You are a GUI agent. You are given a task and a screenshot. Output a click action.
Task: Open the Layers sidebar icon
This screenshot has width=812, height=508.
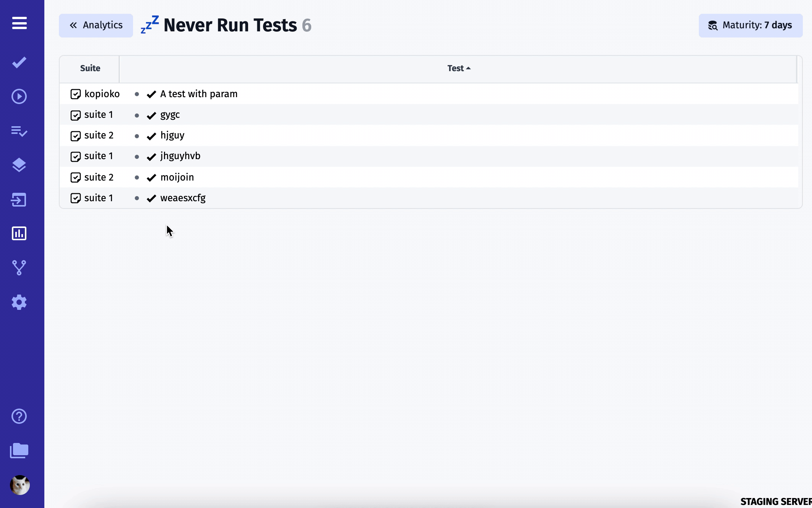pyautogui.click(x=19, y=165)
